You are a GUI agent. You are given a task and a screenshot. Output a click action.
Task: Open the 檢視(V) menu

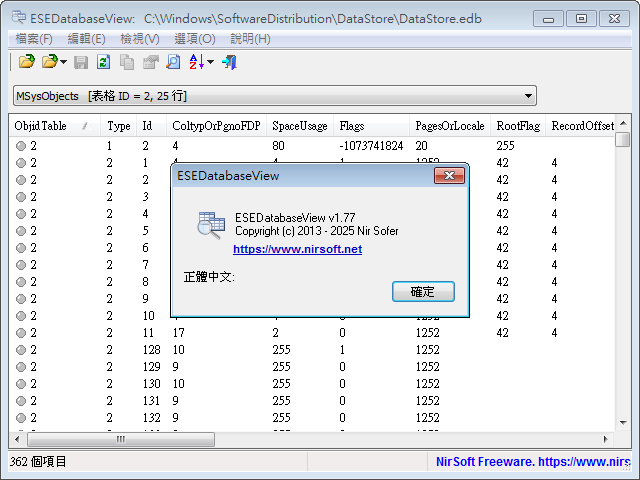click(140, 39)
